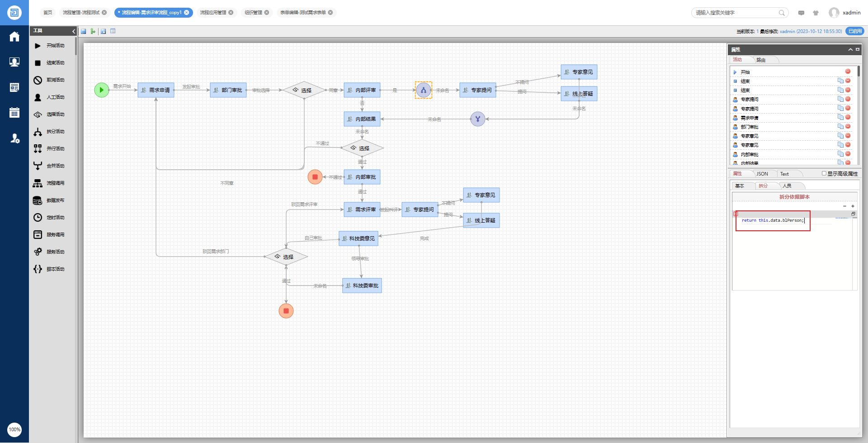The width and height of the screenshot is (868, 443).
Task: Select the 科技委审批 node on canvas
Action: (362, 286)
